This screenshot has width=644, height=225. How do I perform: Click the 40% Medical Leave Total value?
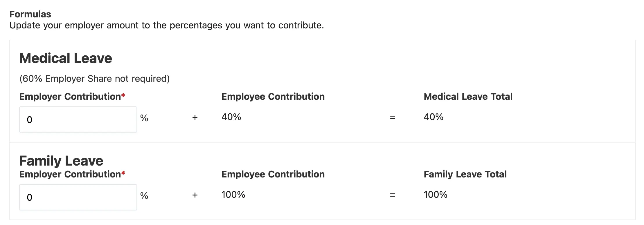[433, 117]
